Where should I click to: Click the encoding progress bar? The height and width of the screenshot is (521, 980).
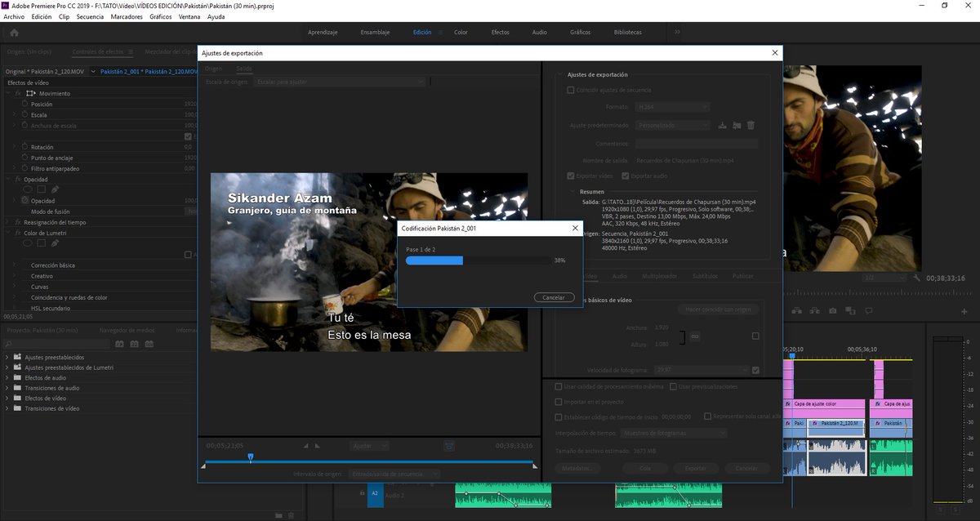coord(479,260)
